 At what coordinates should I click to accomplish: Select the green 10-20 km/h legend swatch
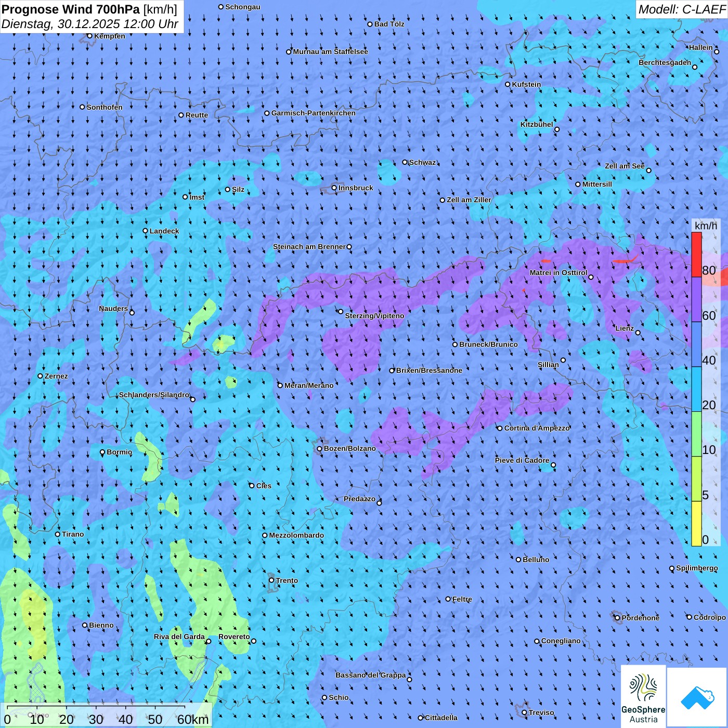pos(696,434)
